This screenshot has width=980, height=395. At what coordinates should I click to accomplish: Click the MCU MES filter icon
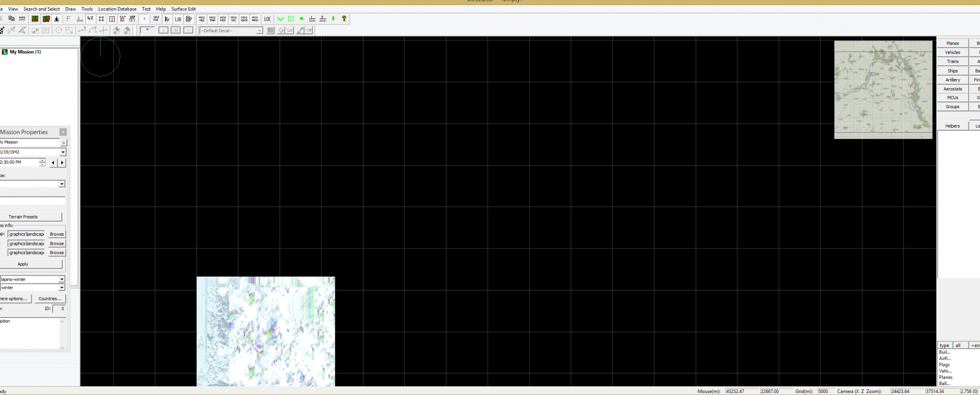223,19
